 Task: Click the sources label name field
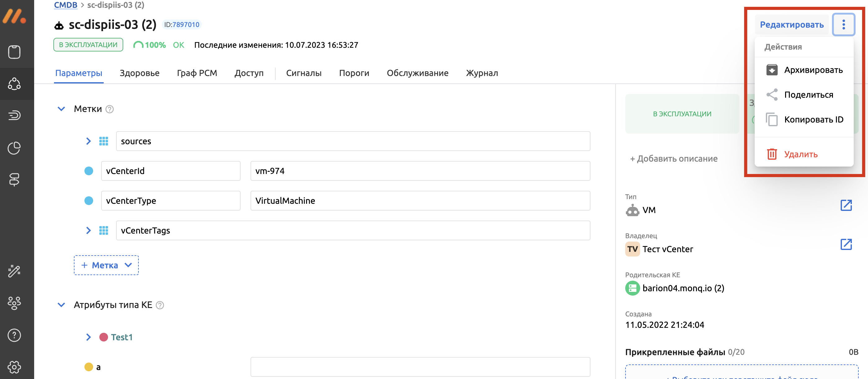pyautogui.click(x=353, y=141)
